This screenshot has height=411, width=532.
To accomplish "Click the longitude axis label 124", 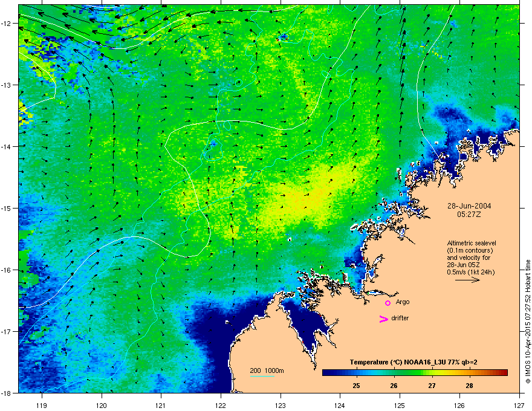I will coord(340,405).
